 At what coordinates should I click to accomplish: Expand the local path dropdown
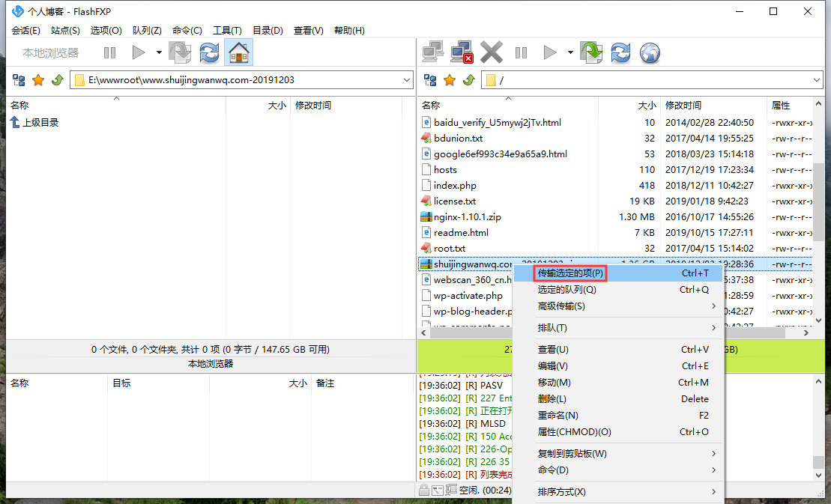click(407, 79)
